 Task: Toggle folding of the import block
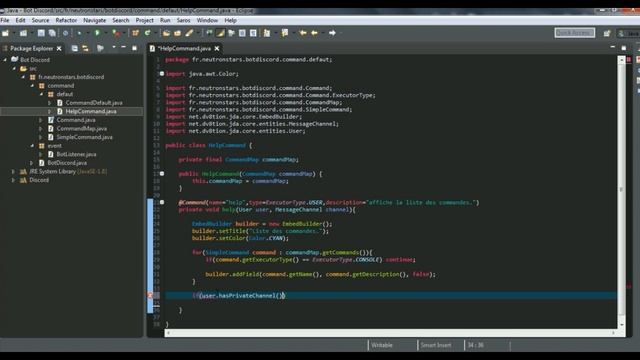(x=162, y=74)
